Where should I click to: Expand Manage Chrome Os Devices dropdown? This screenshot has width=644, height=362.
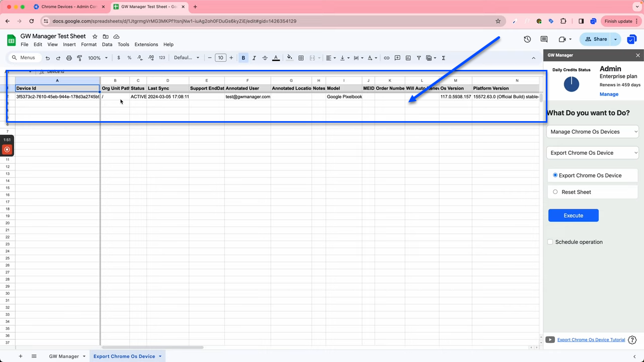point(593,132)
